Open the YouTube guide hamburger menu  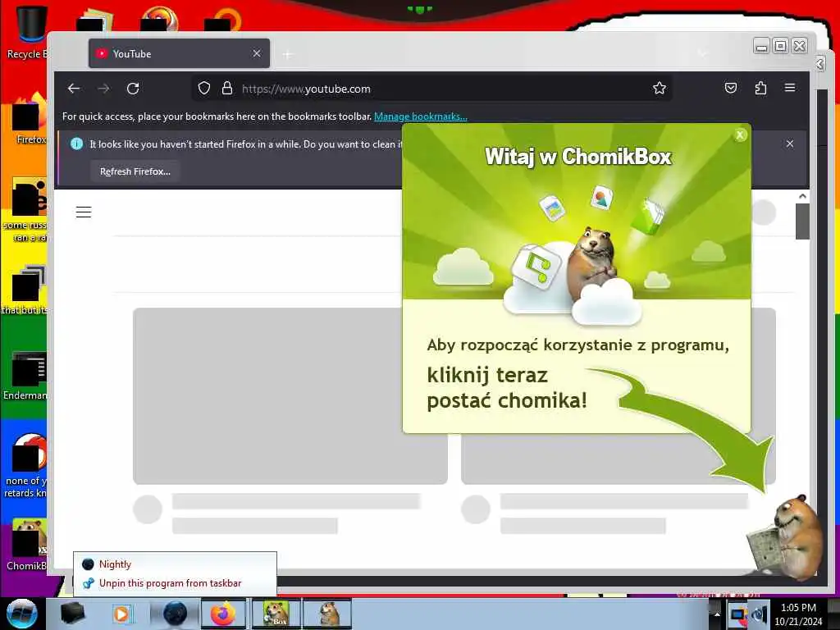click(84, 212)
